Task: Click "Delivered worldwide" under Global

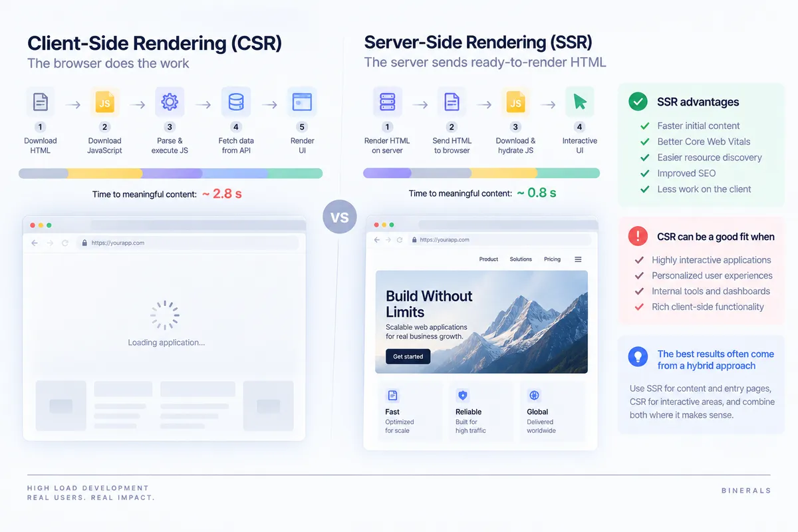Action: pos(541,426)
